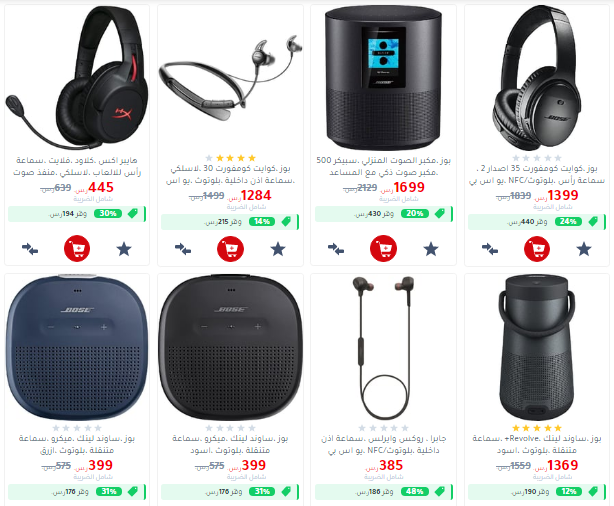Star the Bose QuietComfort 35 as favorite
Image resolution: width=614 pixels, height=506 pixels.
point(584,249)
